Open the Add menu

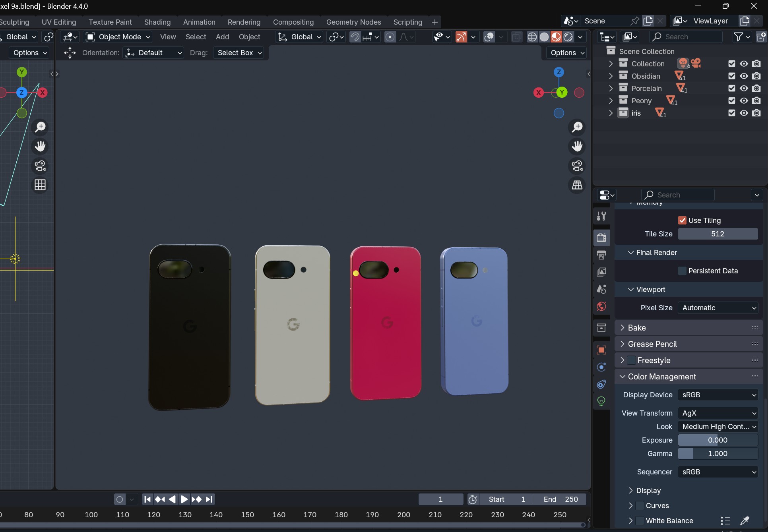pyautogui.click(x=222, y=37)
